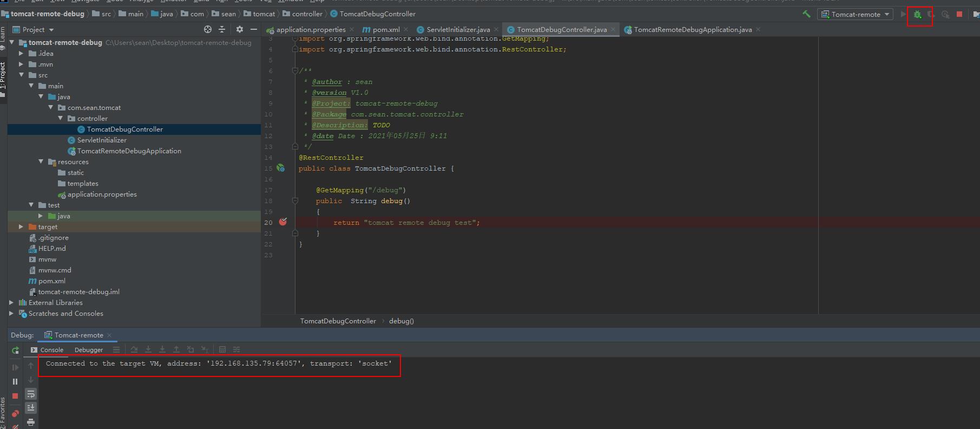Switch to the Debugger tab
The image size is (980, 429).
89,350
